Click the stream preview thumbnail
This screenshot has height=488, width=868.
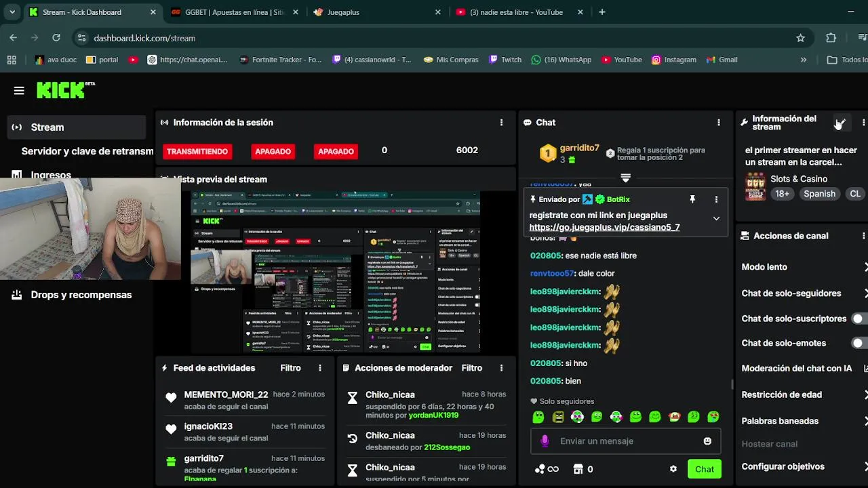[336, 271]
